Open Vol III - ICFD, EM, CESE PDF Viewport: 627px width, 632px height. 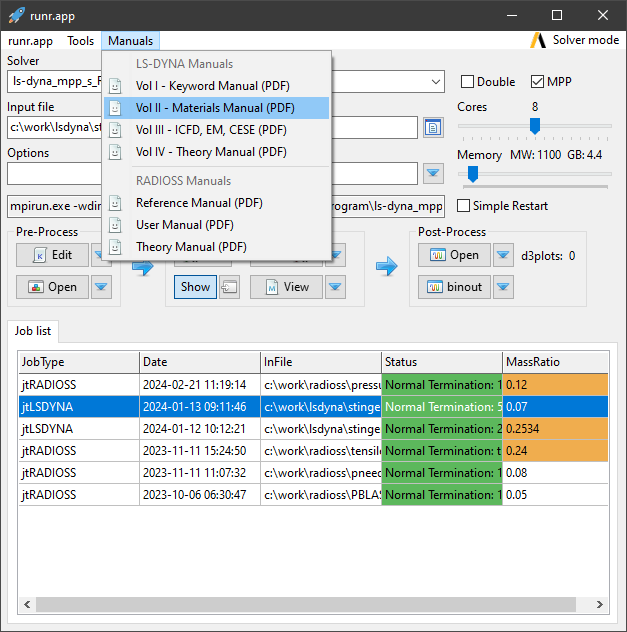(x=216, y=130)
